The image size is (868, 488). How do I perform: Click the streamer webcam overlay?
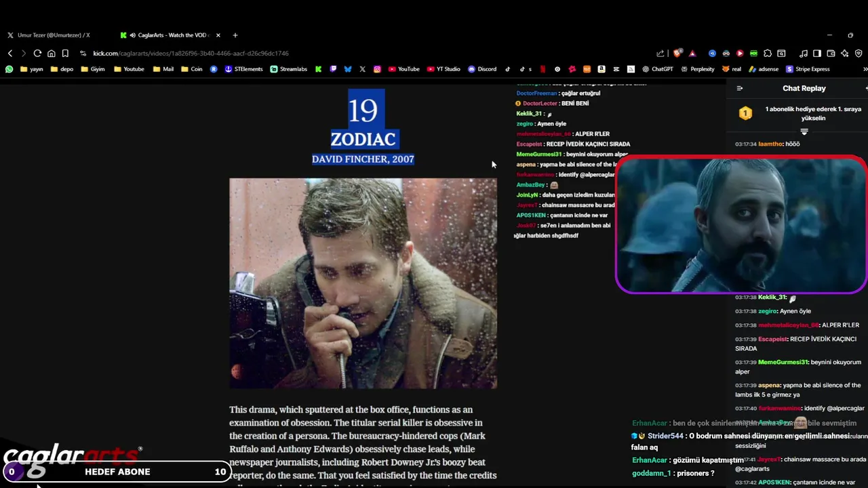(741, 225)
